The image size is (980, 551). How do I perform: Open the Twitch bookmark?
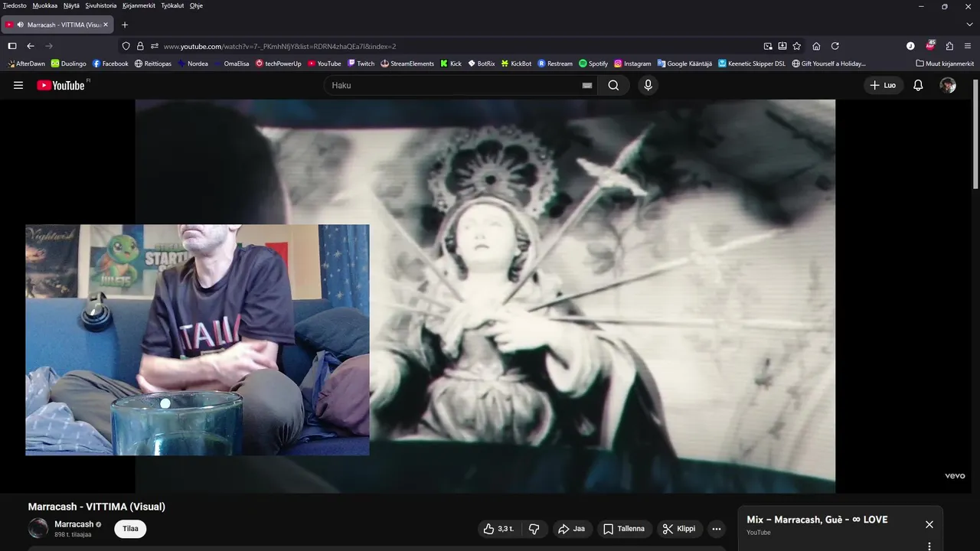coord(361,64)
